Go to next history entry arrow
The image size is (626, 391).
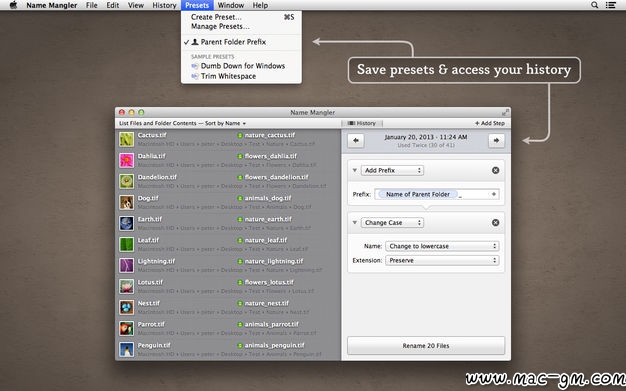point(496,141)
